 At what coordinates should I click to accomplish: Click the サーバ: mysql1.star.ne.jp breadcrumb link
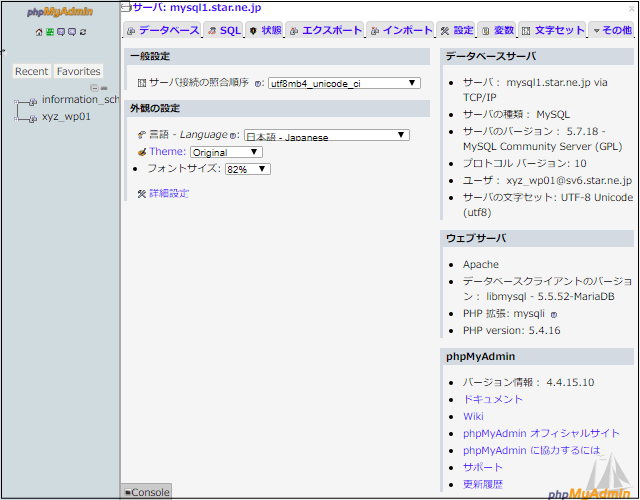[x=197, y=7]
